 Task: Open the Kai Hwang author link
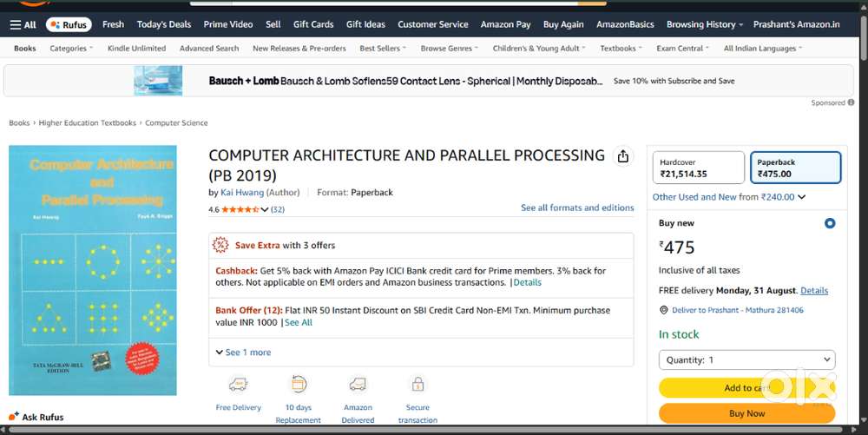[242, 193]
